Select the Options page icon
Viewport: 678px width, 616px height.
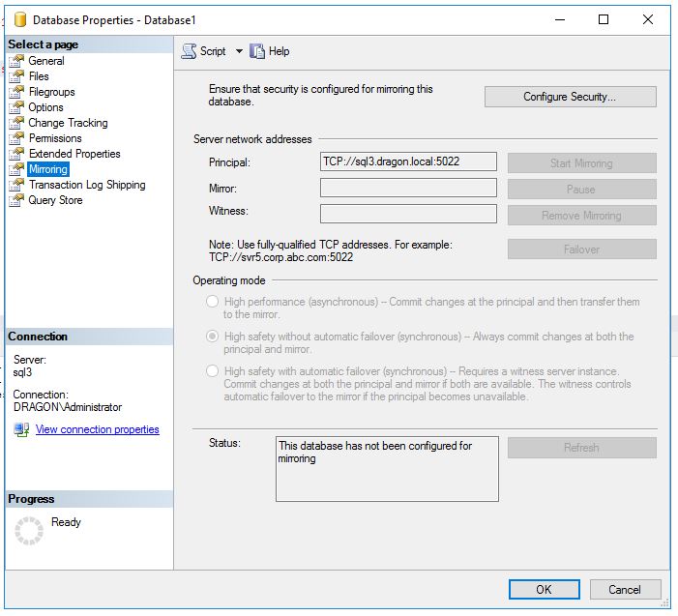pos(15,107)
